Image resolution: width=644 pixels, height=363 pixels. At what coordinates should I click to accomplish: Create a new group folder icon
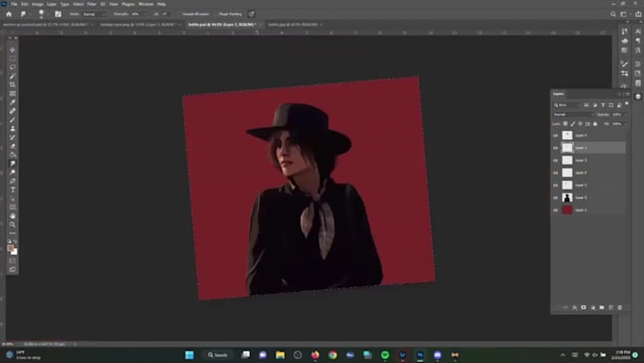click(x=601, y=307)
